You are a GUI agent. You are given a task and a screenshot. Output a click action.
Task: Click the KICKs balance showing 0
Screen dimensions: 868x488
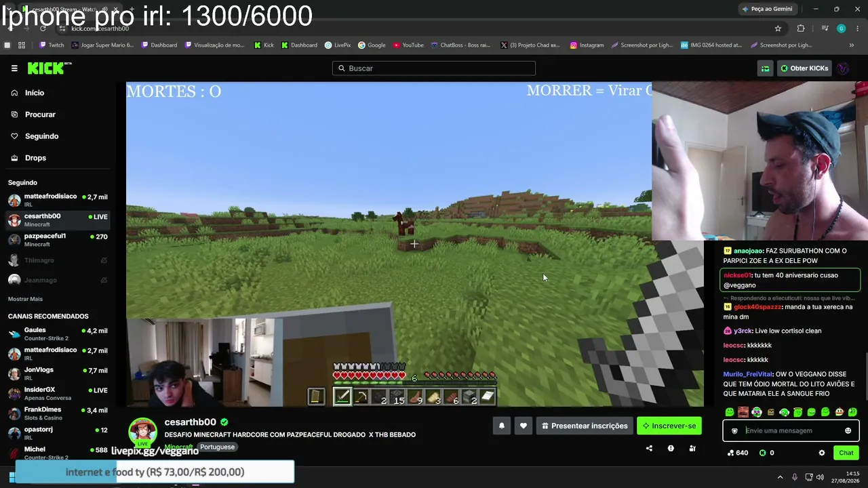coord(767,453)
